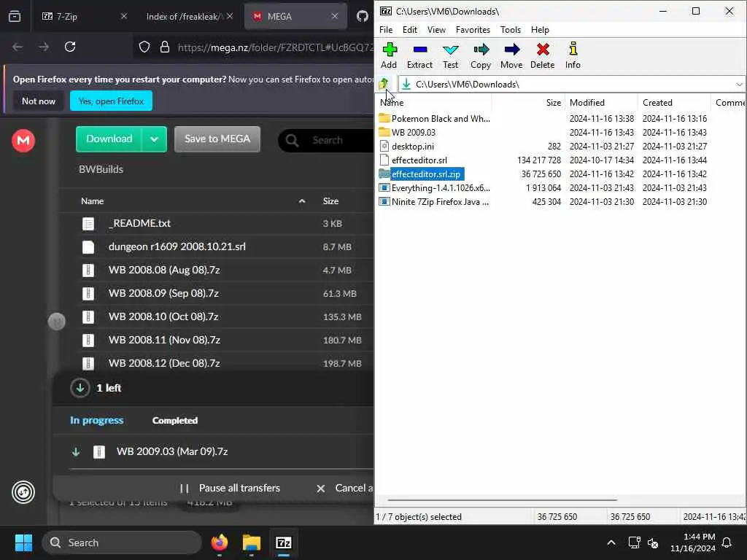Viewport: 747px width, 560px height.
Task: Click Save to MEGA button
Action: point(217,139)
